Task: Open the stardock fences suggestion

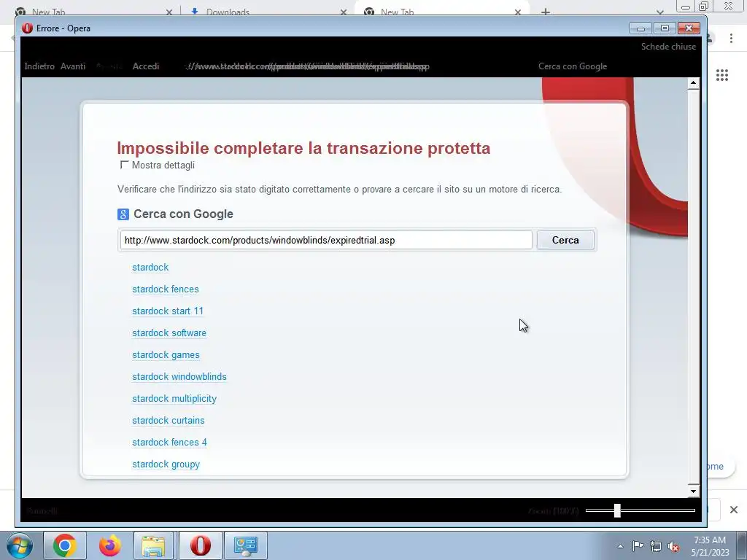Action: point(166,289)
